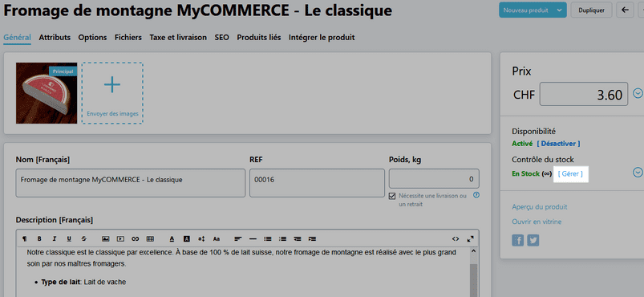This screenshot has width=644, height=297.
Task: Decrease indent in editor
Action: coord(298,238)
